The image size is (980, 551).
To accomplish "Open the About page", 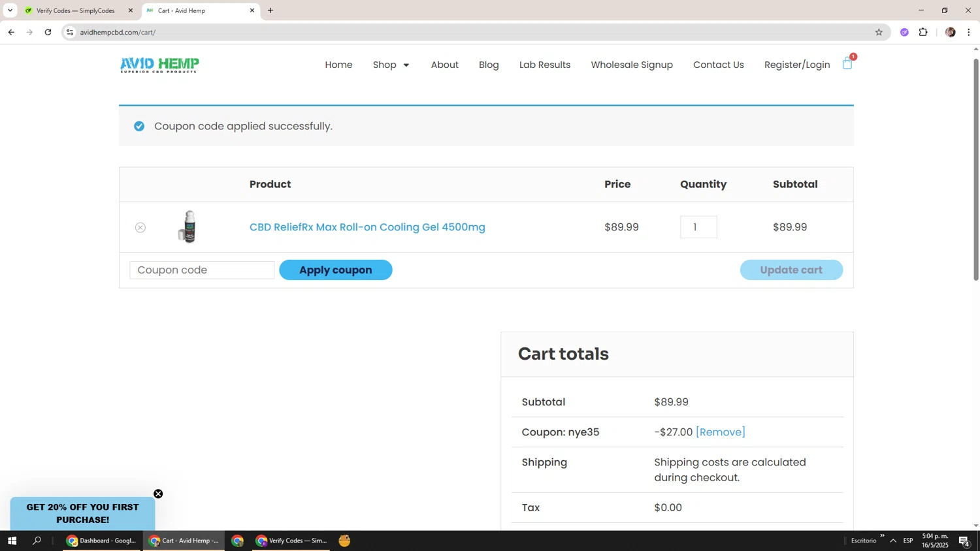I will pyautogui.click(x=444, y=65).
